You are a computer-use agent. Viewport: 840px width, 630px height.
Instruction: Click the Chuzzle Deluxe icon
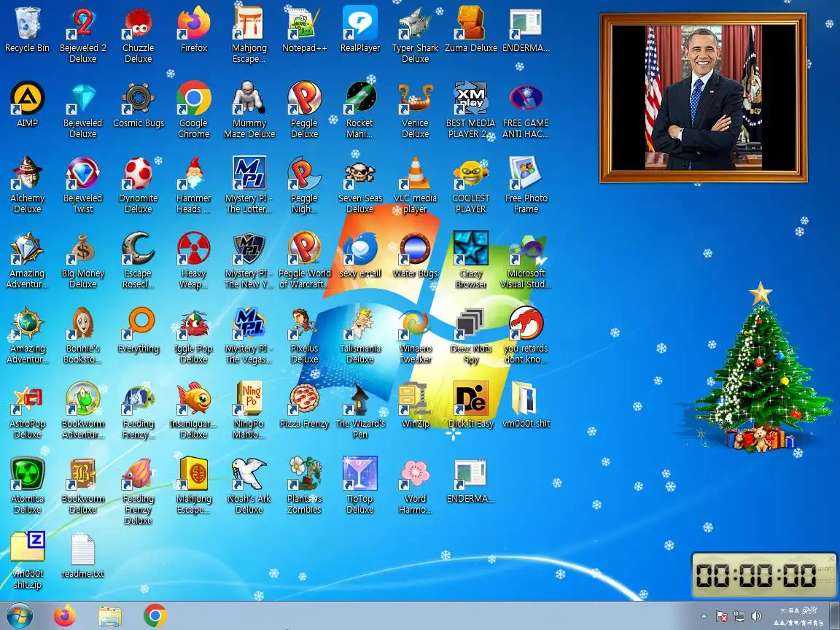coord(139,35)
